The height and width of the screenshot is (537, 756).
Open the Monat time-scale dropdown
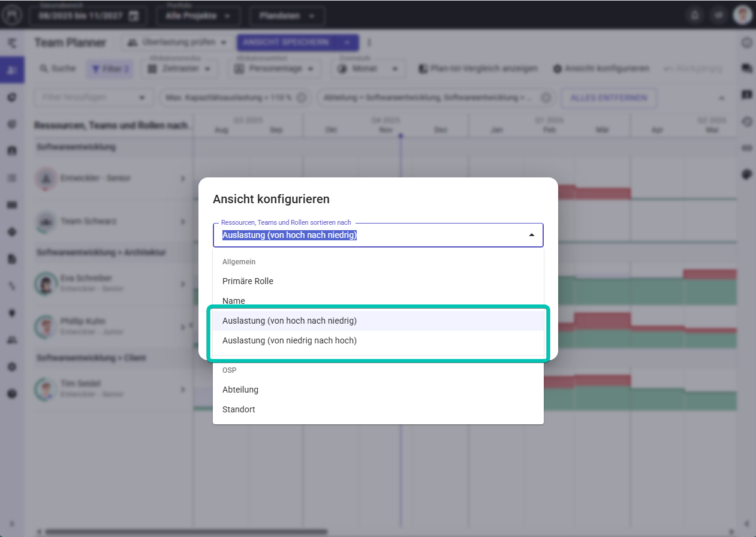[368, 69]
